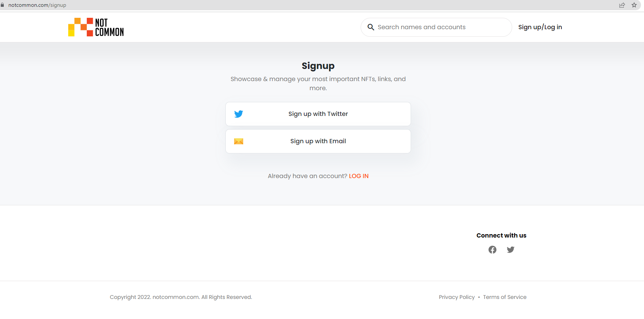
Task: Click the Connect with us heading
Action: (502, 236)
